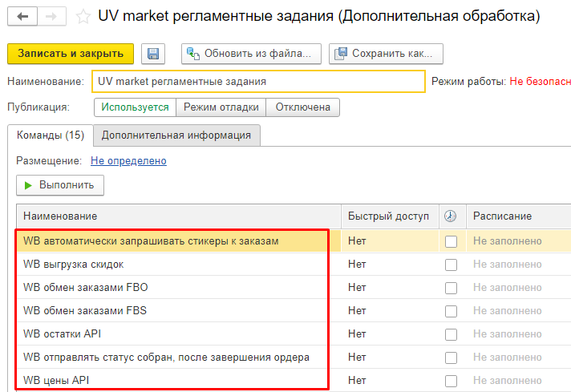Click Сохранить как button

(386, 54)
